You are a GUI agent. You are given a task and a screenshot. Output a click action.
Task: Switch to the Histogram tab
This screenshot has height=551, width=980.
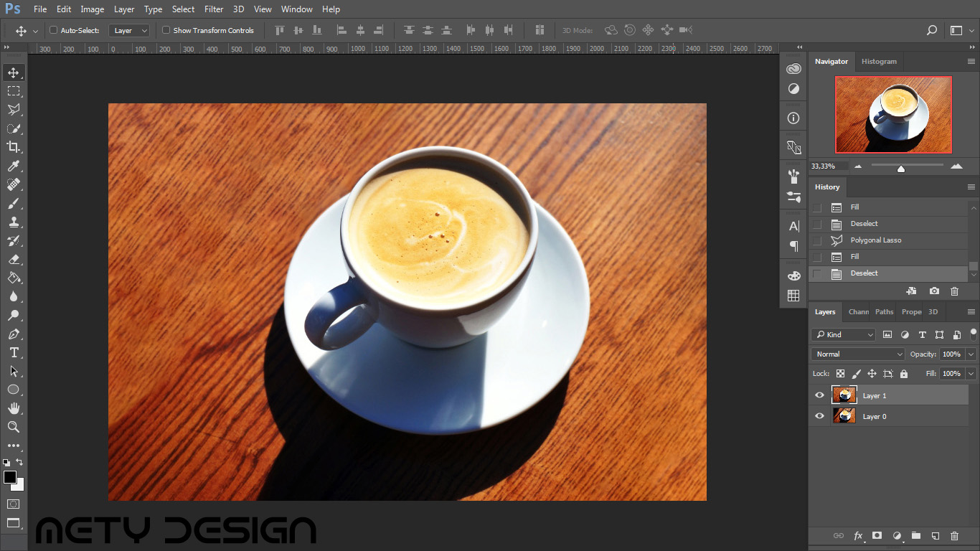click(879, 62)
